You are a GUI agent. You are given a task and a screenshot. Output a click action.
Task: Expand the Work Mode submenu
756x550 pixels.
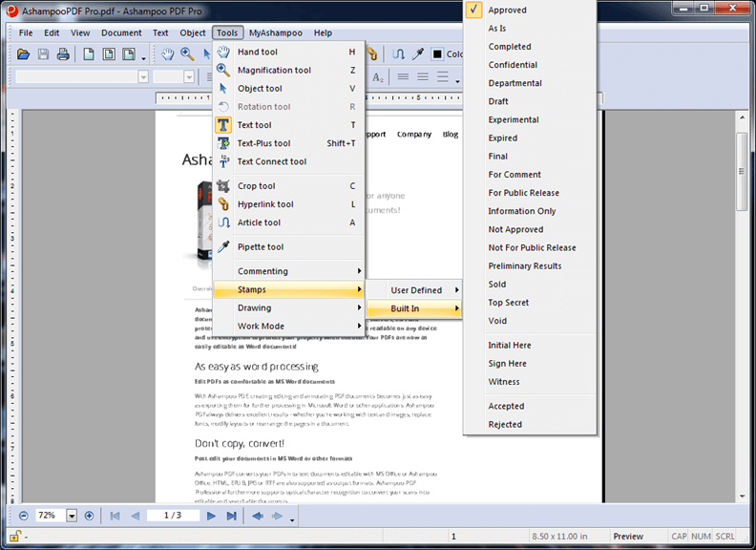pyautogui.click(x=289, y=327)
